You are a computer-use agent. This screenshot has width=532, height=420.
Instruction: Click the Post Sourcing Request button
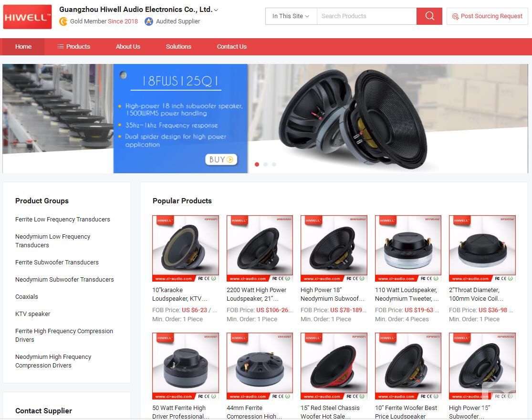(487, 16)
